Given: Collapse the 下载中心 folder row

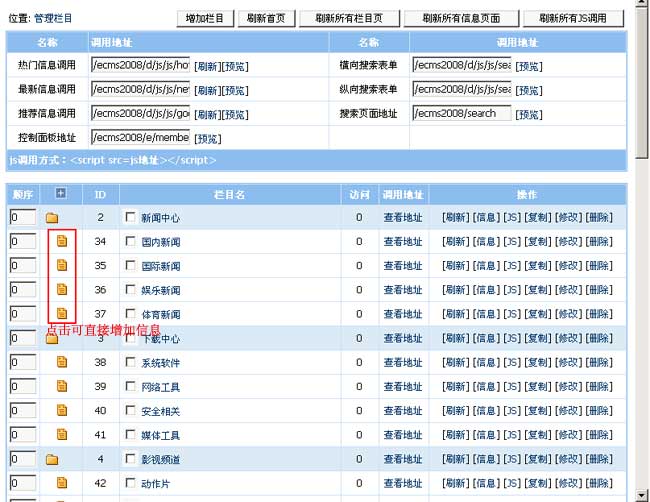Looking at the screenshot, I should [x=52, y=339].
